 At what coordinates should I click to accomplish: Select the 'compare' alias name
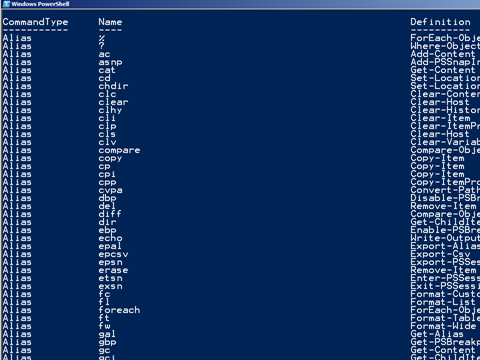[119, 151]
